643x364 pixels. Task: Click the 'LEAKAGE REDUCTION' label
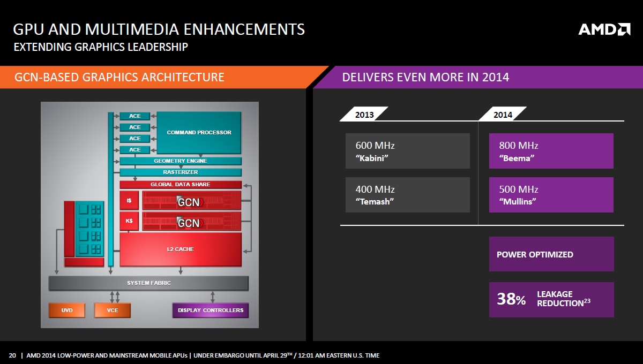[x=563, y=299]
